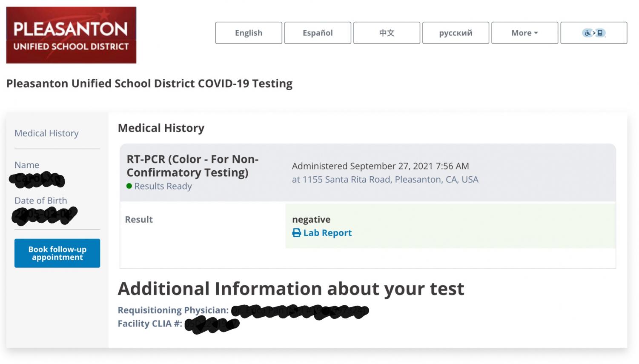Click the negative result text
Viewport: 639px width, 364px height.
click(x=311, y=220)
